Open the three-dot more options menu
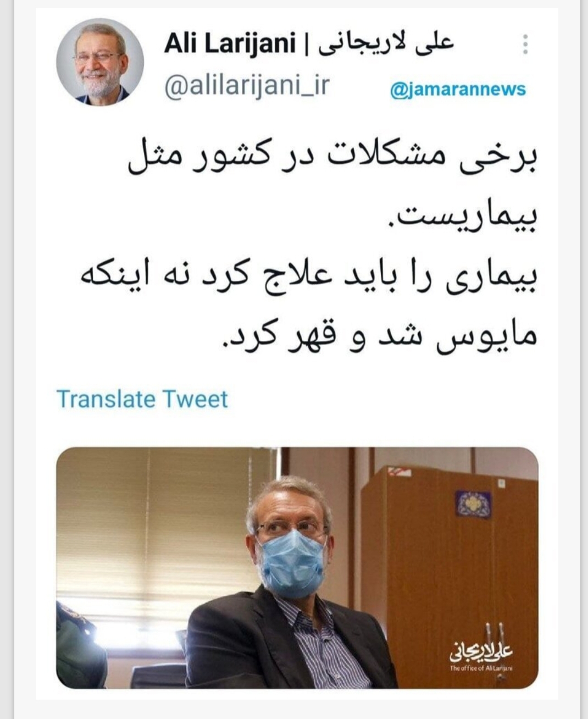The image size is (588, 719). point(525,44)
